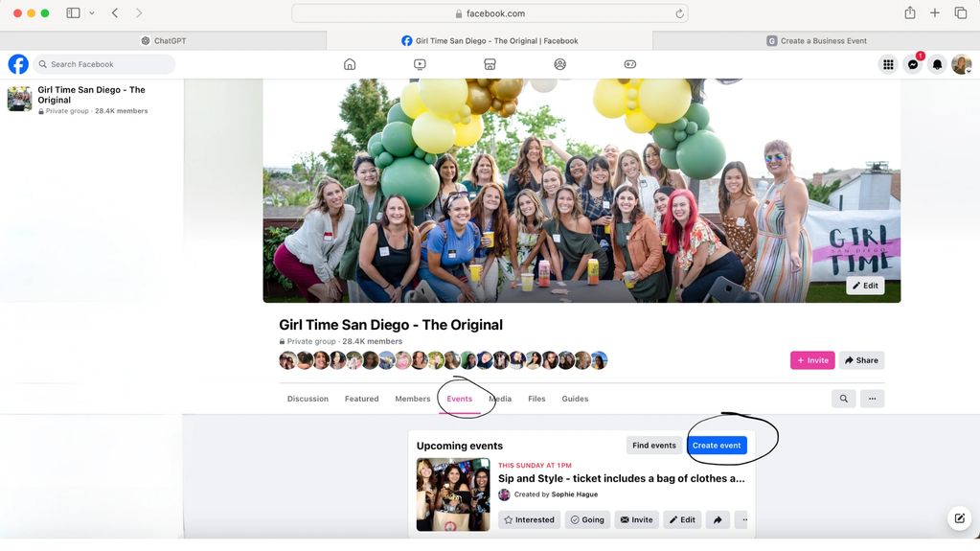Open the Facebook Gaming icon
The image size is (980, 551).
tap(630, 64)
